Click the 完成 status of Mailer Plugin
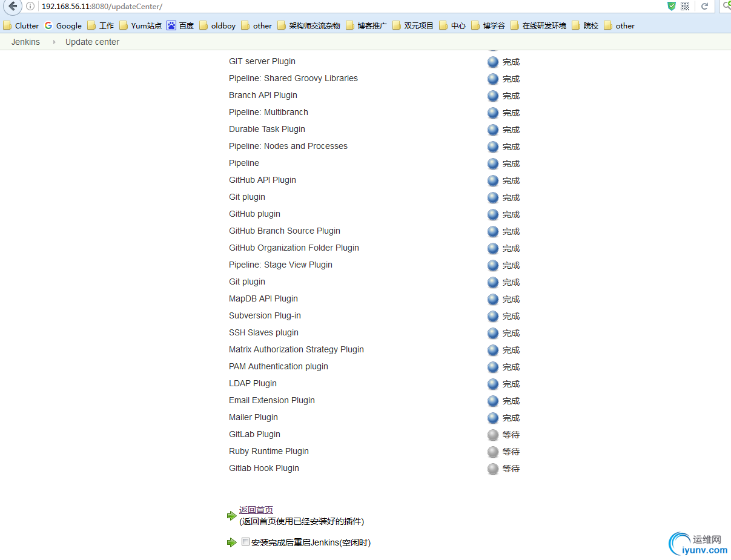731x560 pixels. click(511, 418)
